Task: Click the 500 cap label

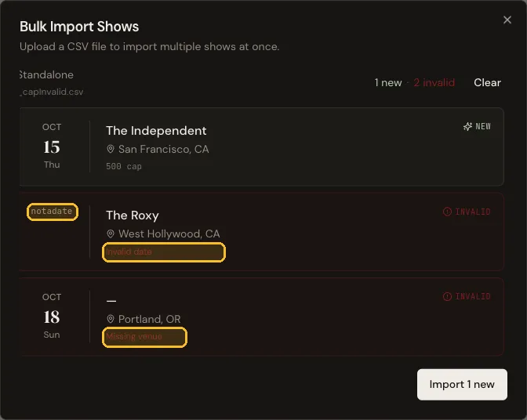Action: tap(124, 167)
